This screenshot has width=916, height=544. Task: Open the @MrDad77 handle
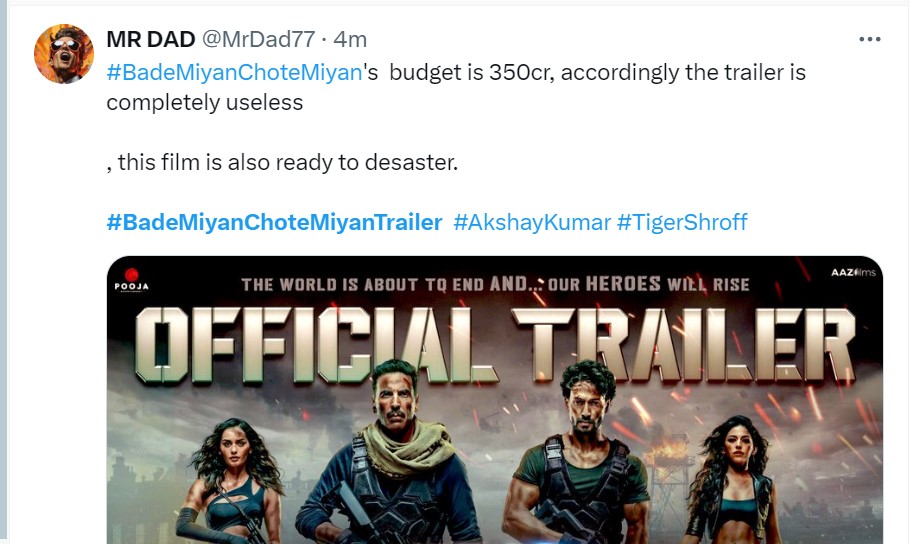tap(258, 39)
